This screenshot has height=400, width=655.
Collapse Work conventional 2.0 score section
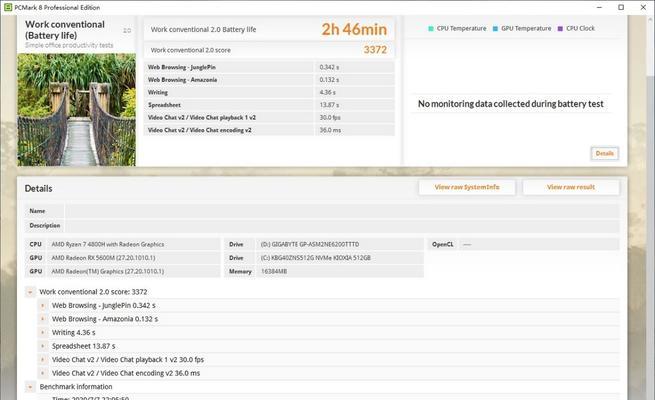tap(30, 292)
